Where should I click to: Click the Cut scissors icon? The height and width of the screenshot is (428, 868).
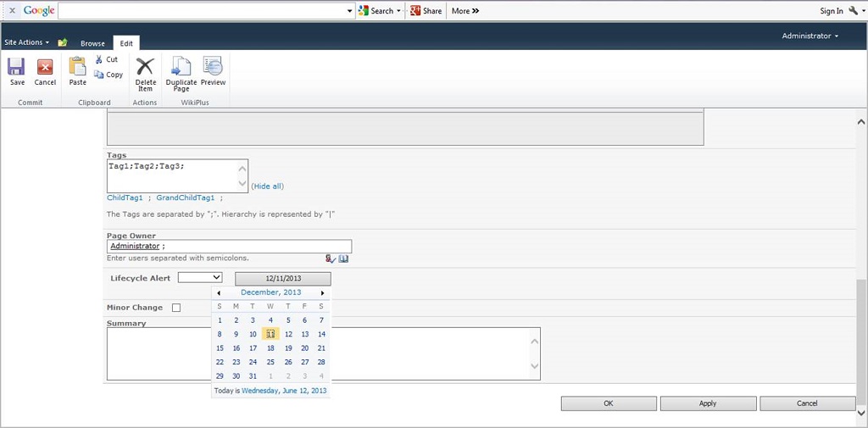[x=99, y=59]
